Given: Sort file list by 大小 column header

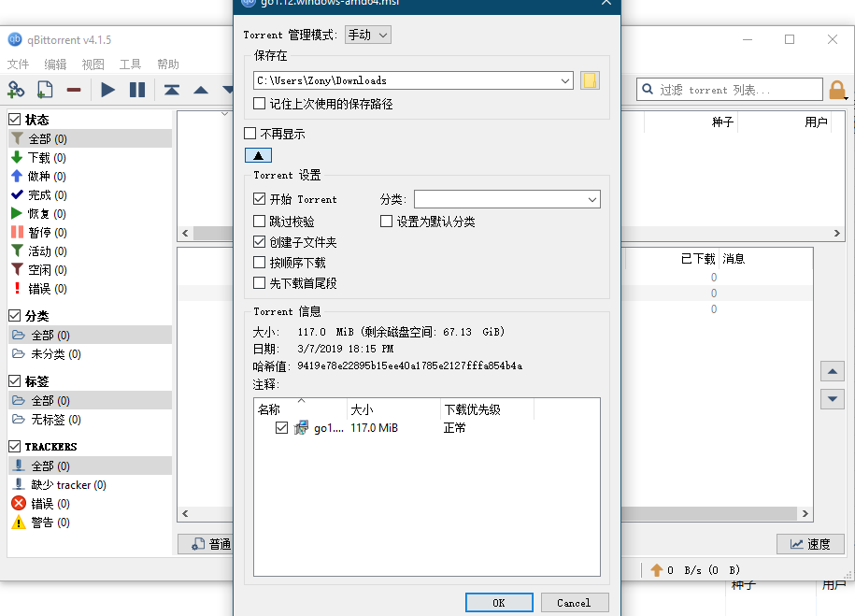Looking at the screenshot, I should (x=393, y=409).
